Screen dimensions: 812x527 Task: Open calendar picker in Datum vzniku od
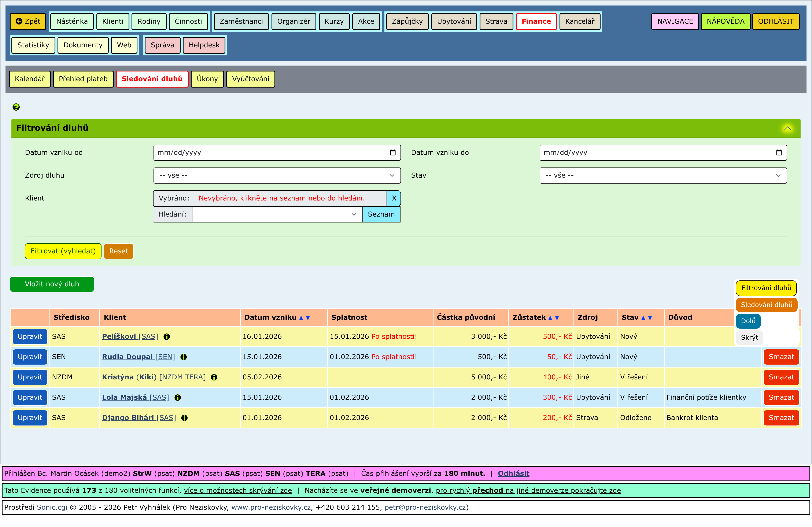pos(393,152)
